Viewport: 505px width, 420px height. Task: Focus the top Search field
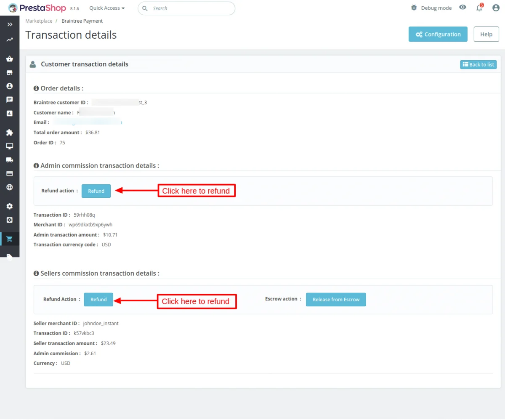(x=186, y=8)
